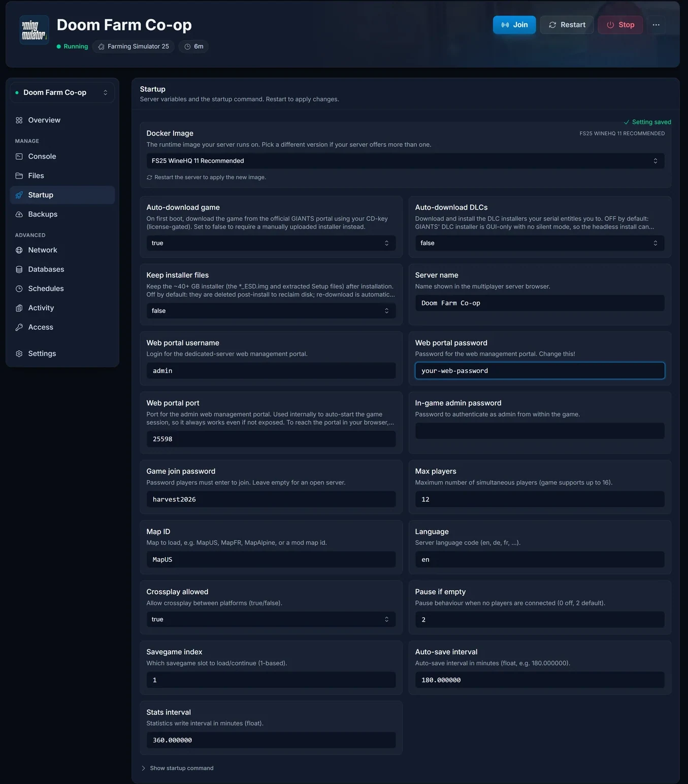
Task: Click the refresh arrows icon in Restart
Action: [552, 25]
